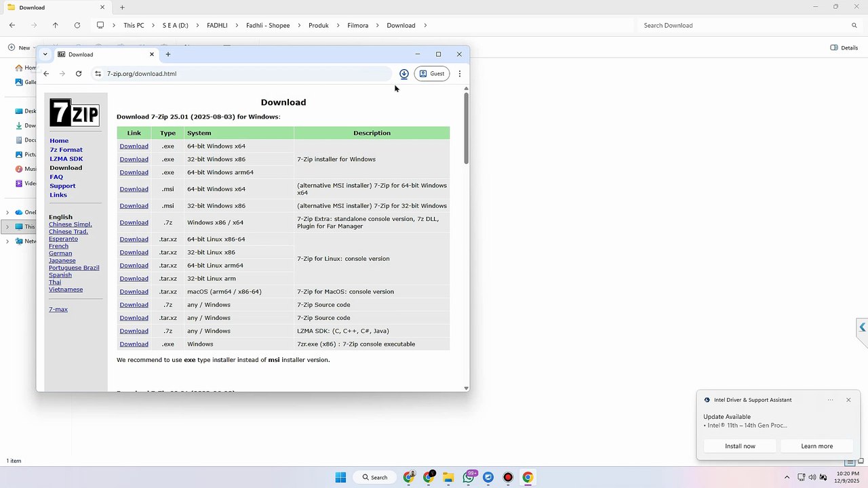Click Install now in Intel notification

pyautogui.click(x=740, y=446)
